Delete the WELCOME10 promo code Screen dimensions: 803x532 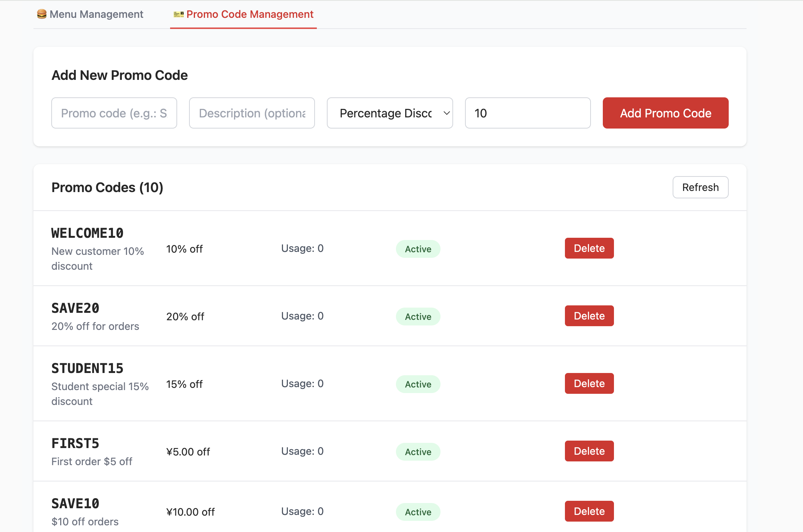coord(589,248)
